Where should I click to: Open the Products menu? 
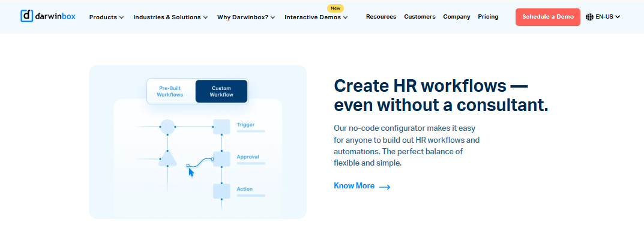pyautogui.click(x=103, y=17)
